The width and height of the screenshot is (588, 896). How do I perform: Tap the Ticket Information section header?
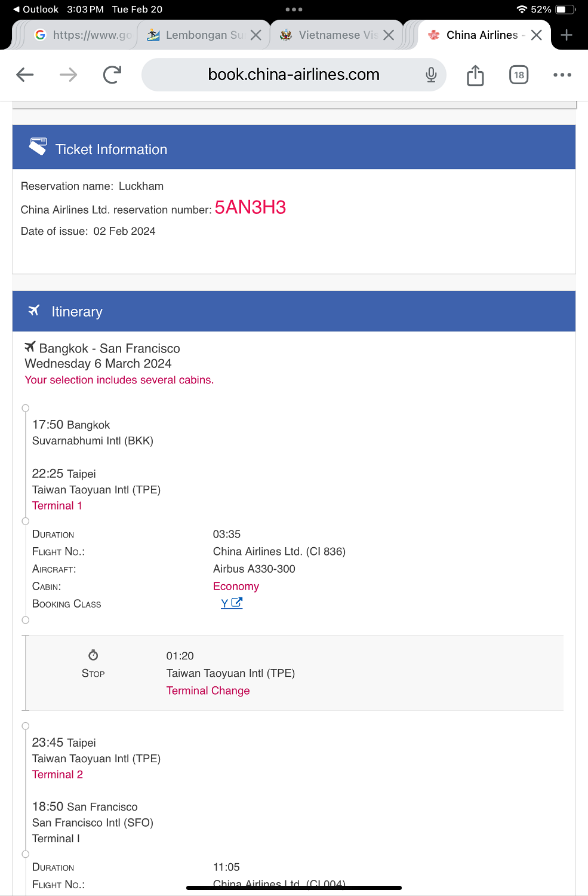click(x=294, y=148)
